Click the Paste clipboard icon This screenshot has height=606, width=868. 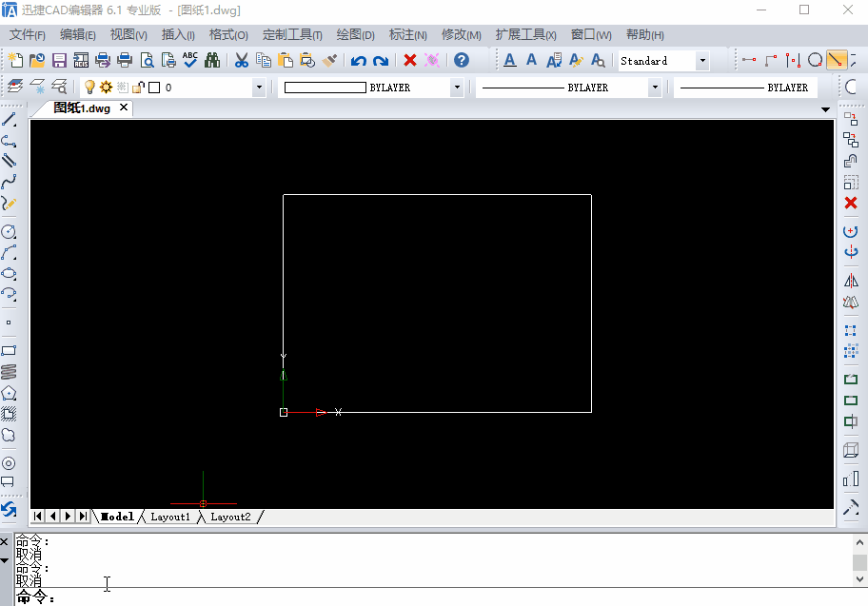286,60
